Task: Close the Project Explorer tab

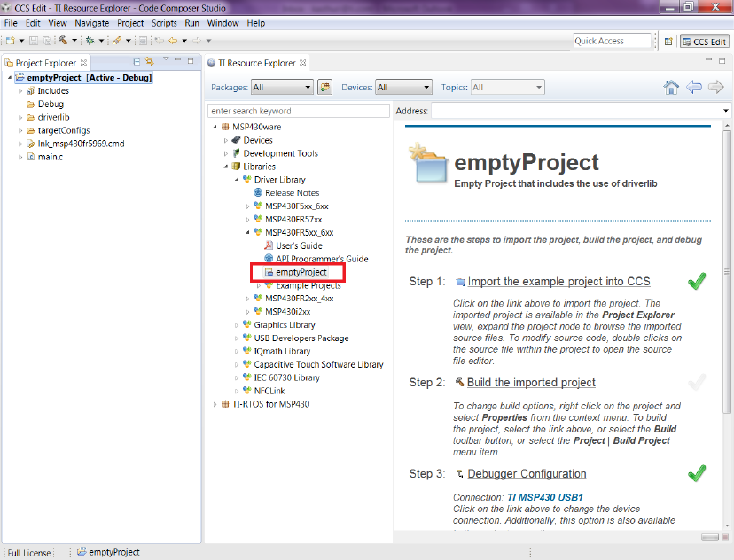Action: pos(83,62)
